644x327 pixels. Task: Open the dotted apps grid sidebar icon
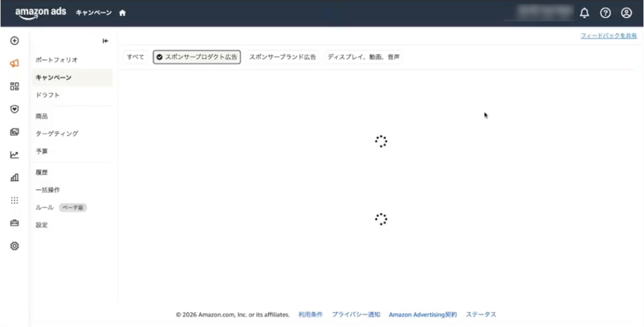tap(14, 200)
